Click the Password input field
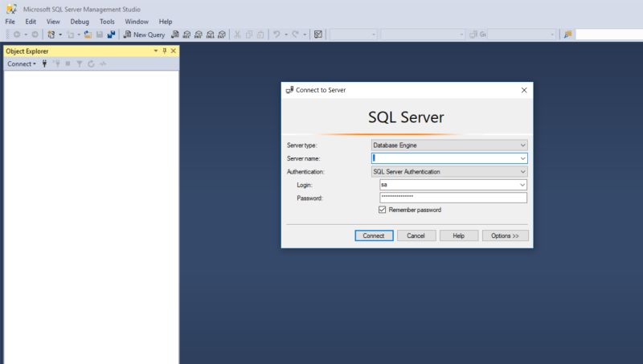The image size is (643, 364). tap(453, 198)
